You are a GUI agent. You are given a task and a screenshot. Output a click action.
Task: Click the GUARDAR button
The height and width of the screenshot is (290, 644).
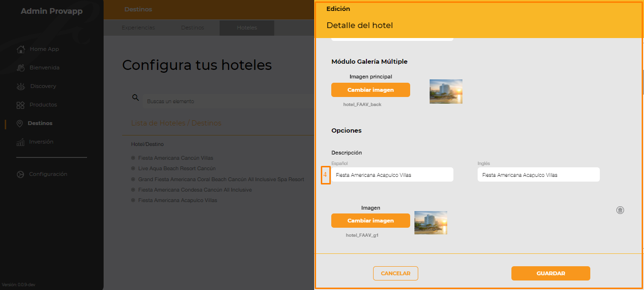pos(551,273)
